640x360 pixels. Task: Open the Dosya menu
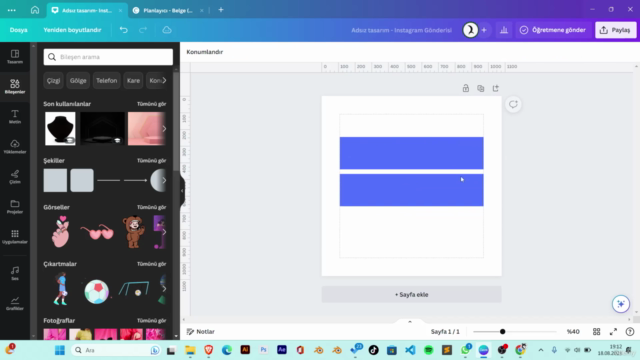pos(18,30)
